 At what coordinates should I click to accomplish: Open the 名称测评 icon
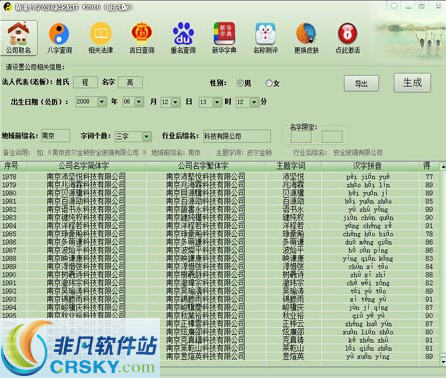click(265, 38)
